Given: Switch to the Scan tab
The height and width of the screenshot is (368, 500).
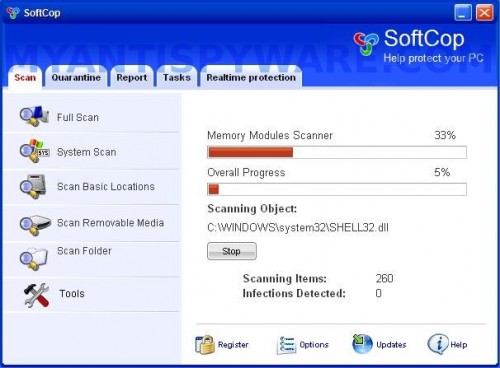Looking at the screenshot, I should coord(25,77).
